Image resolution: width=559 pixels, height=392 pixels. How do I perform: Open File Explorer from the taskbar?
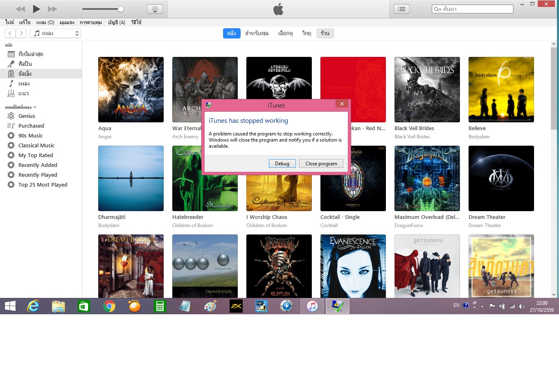click(59, 306)
